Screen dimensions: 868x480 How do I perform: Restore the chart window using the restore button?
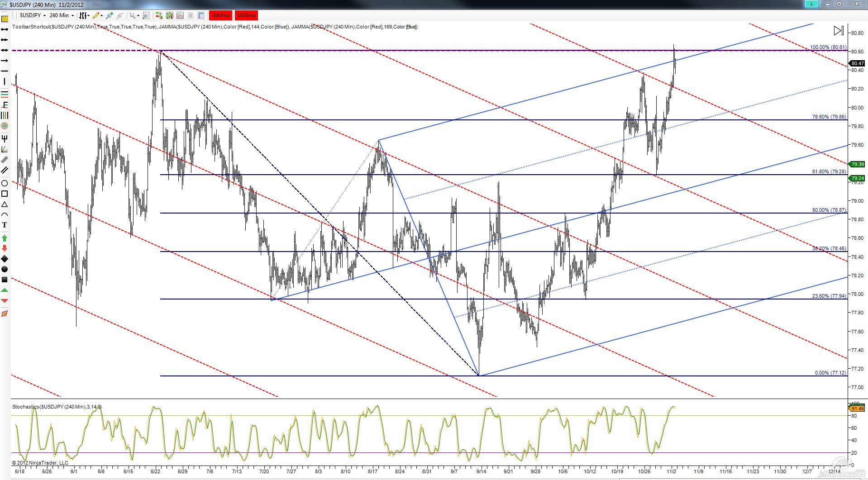839,4
